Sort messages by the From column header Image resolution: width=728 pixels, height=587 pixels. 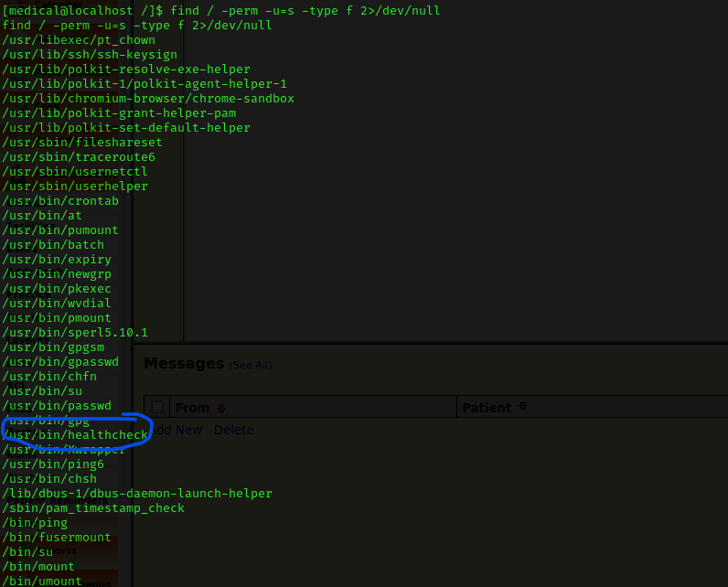(192, 408)
